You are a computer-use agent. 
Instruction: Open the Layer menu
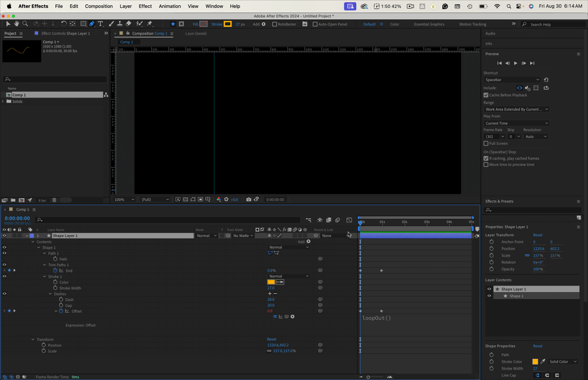pyautogui.click(x=126, y=6)
